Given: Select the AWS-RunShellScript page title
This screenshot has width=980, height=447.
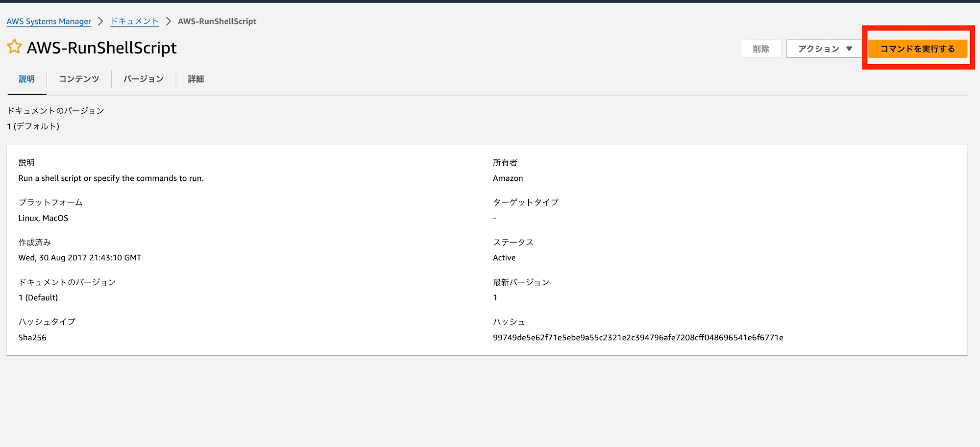Looking at the screenshot, I should click(102, 48).
